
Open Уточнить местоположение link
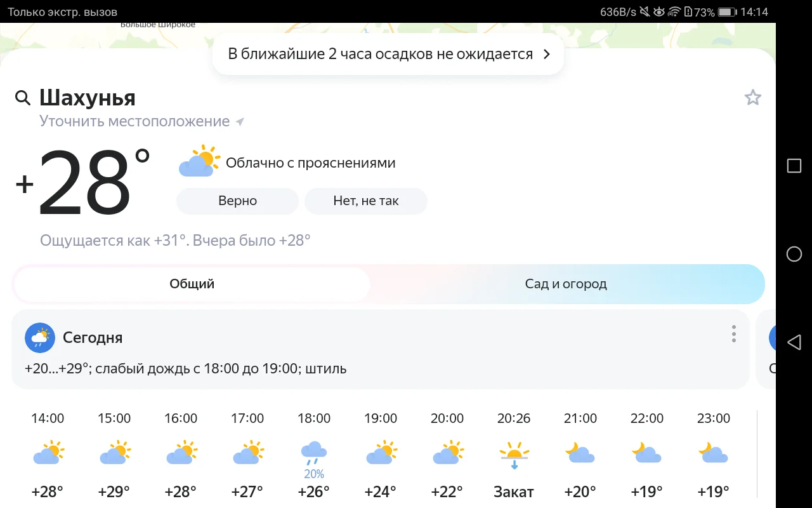pos(134,121)
